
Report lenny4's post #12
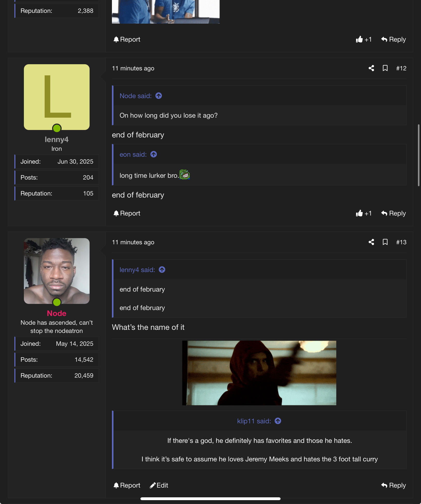coord(127,213)
